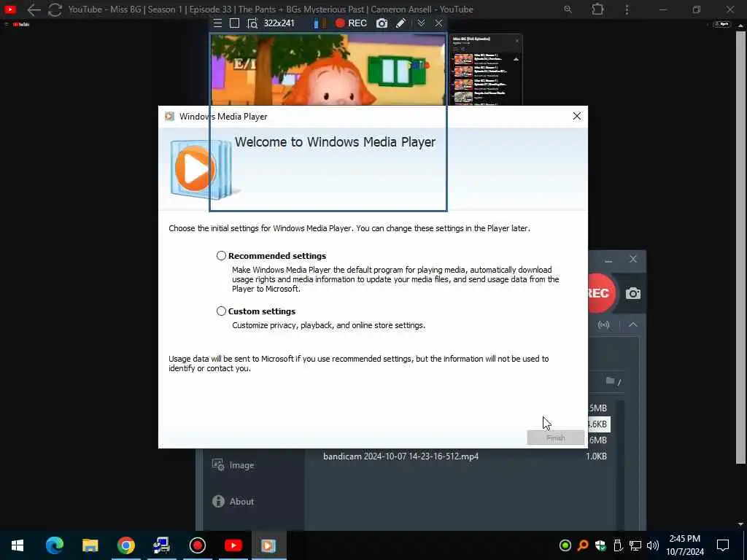Screen dimensions: 747x560
Task: Click the 322x241 size label
Action: 279,23
